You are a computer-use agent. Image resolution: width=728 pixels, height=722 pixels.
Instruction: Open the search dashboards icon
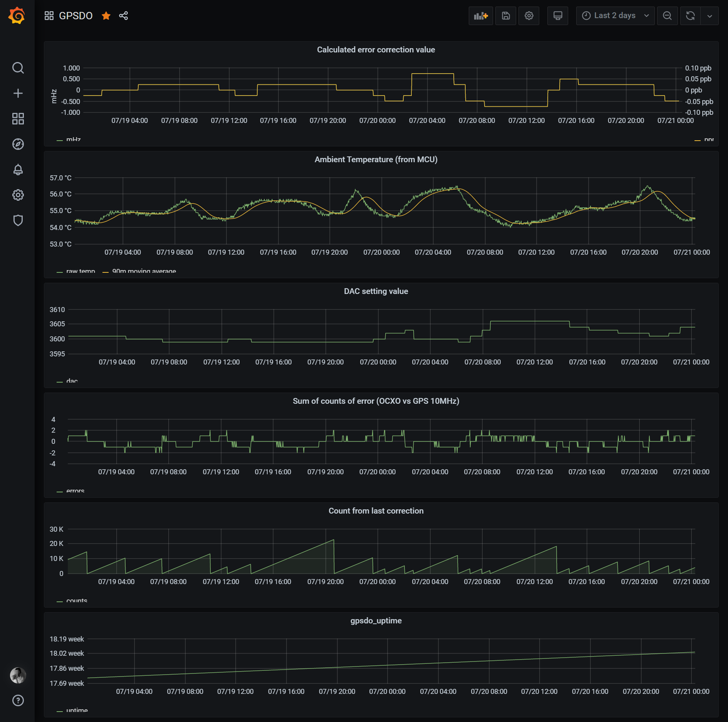(x=18, y=68)
